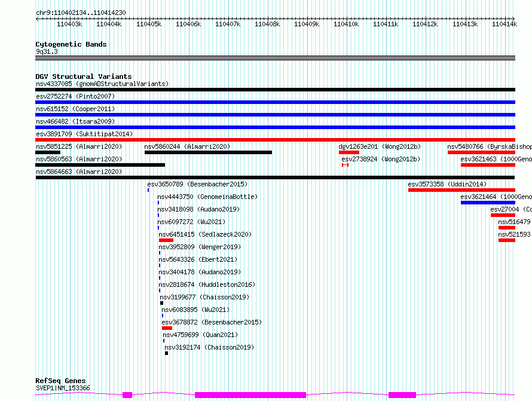Select nsv5851225 (Almarri2020) label
Screen dimensions: 532x401
79,146
